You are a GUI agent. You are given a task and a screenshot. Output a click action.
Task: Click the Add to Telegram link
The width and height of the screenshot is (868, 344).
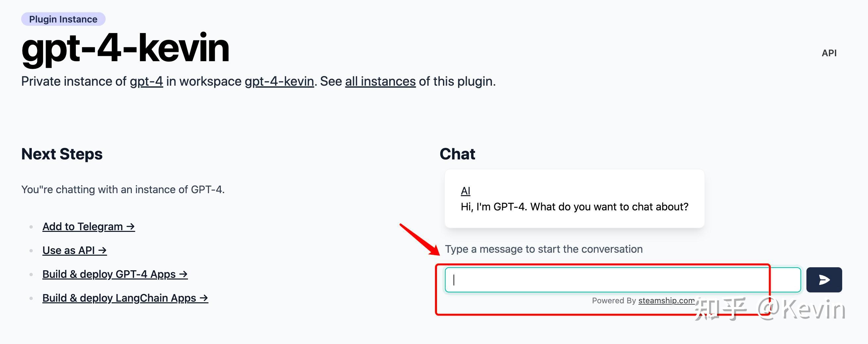click(x=88, y=227)
